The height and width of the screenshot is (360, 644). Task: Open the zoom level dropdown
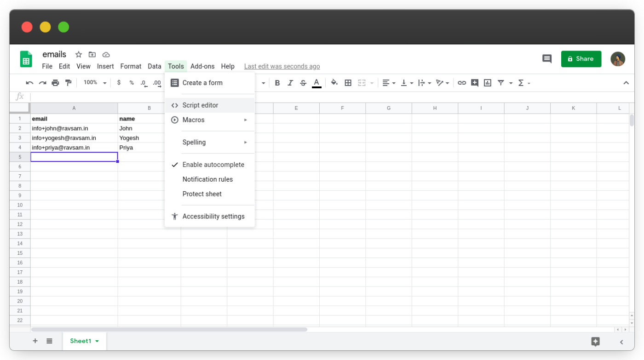click(x=94, y=83)
